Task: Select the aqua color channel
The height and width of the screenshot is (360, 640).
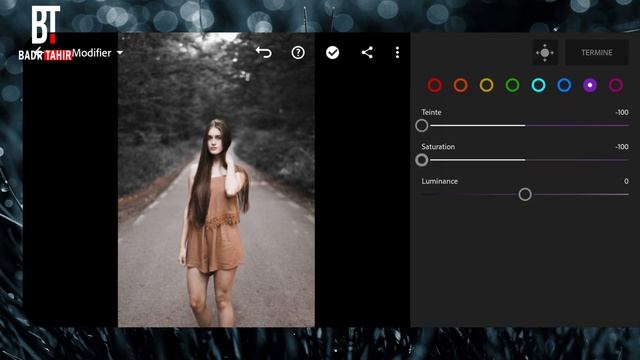Action: coord(538,85)
